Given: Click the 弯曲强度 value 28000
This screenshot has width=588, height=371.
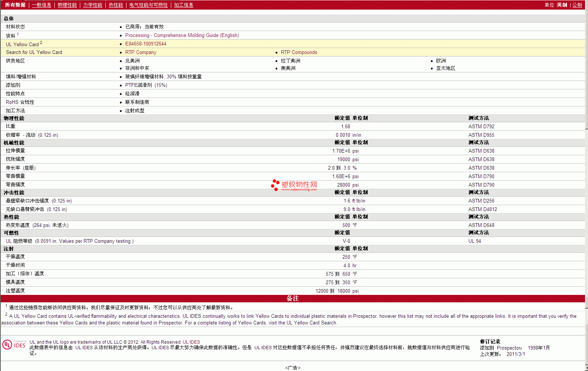Looking at the screenshot, I should click(344, 185).
